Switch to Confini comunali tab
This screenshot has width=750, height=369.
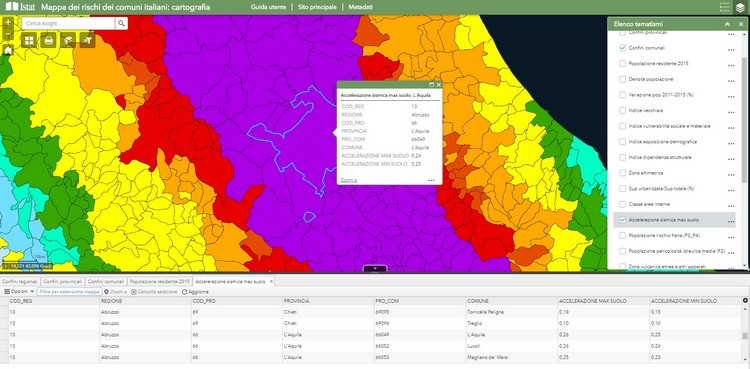tap(106, 281)
